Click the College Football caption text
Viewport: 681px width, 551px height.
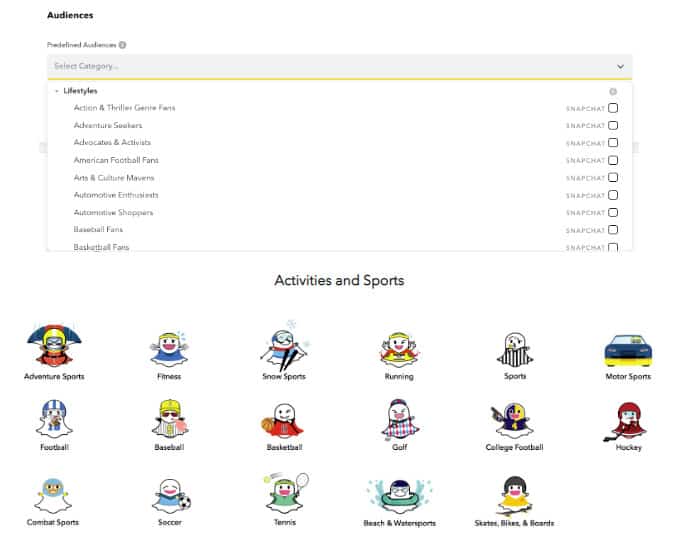click(x=514, y=447)
